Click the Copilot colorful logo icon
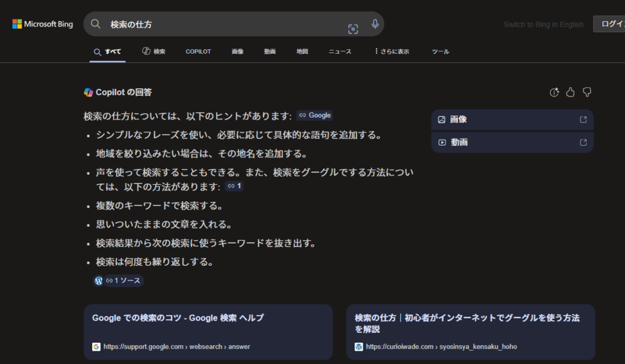625x364 pixels. pyautogui.click(x=89, y=93)
